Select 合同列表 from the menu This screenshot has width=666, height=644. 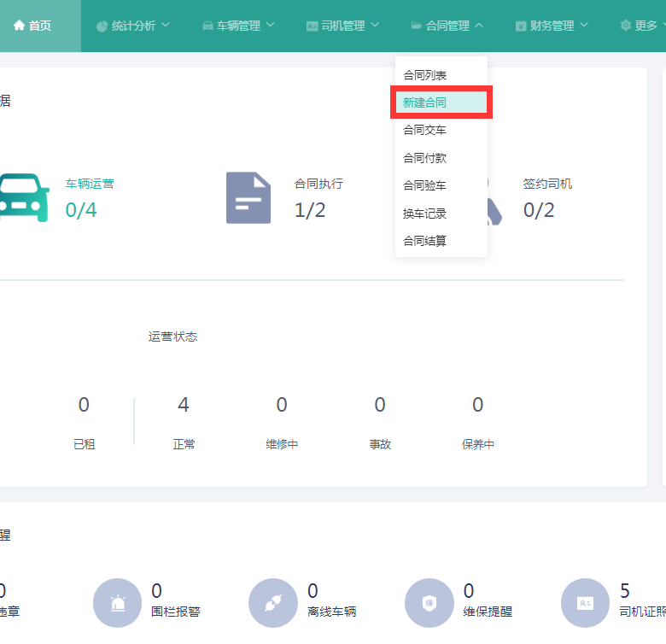pos(425,75)
